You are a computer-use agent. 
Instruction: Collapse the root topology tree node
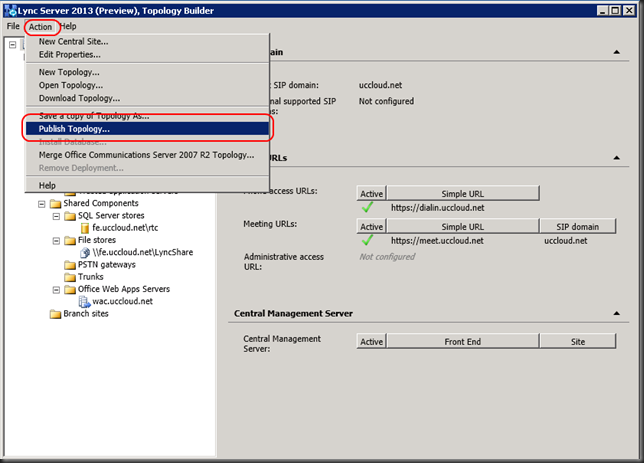(x=13, y=44)
